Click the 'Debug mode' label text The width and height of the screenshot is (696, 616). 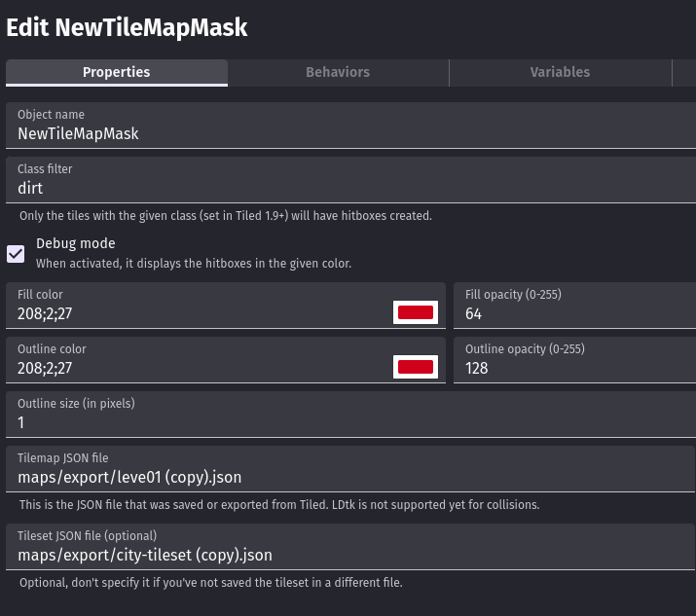click(x=76, y=243)
